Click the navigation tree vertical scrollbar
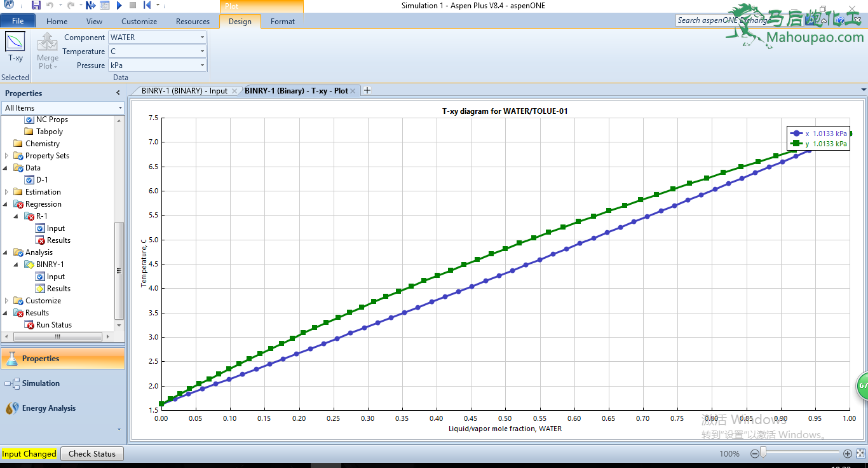868x468 pixels. point(119,270)
